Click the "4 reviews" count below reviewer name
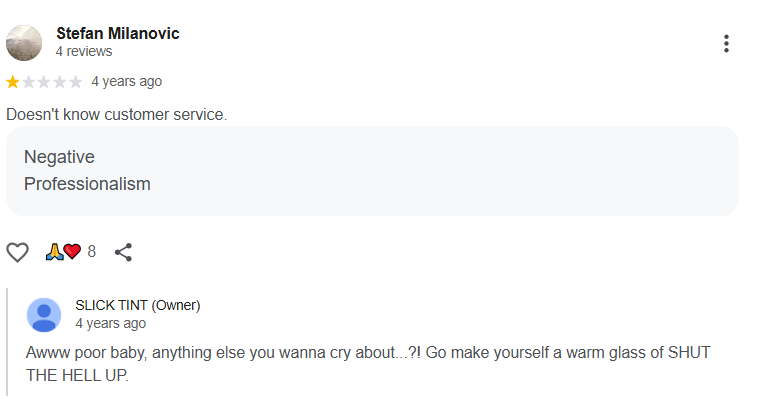 tap(84, 51)
